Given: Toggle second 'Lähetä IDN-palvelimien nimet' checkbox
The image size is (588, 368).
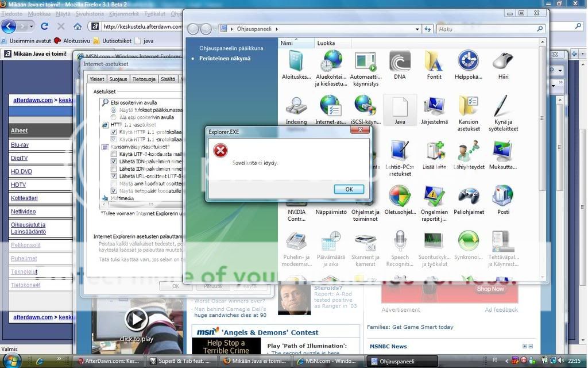Looking at the screenshot, I should click(114, 169).
